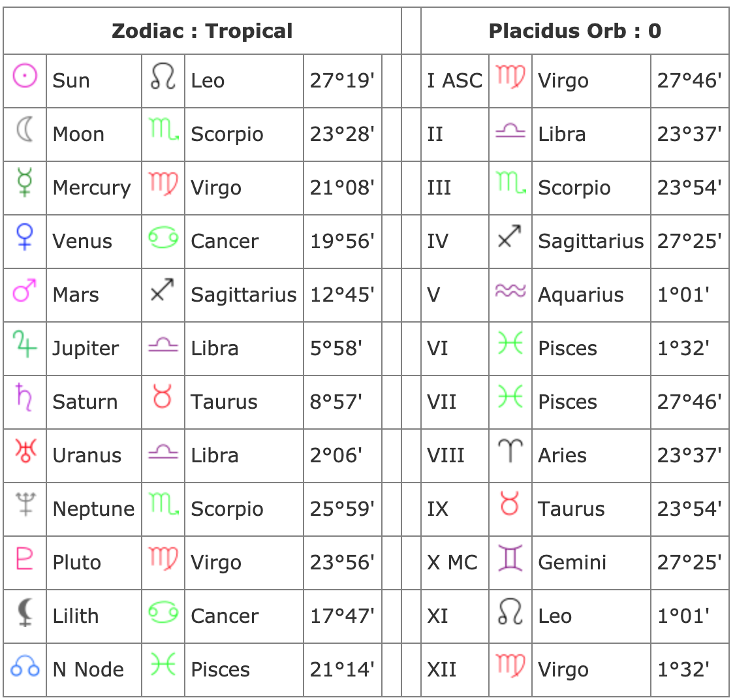Click the Zodiac : Tropical header
Image resolution: width=735 pixels, height=700 pixels.
click(202, 31)
